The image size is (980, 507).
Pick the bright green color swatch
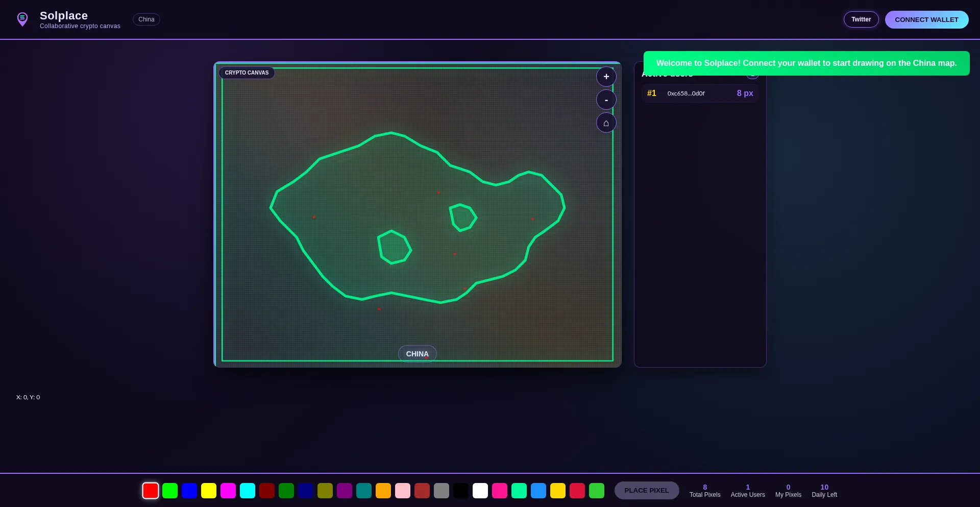tap(170, 491)
